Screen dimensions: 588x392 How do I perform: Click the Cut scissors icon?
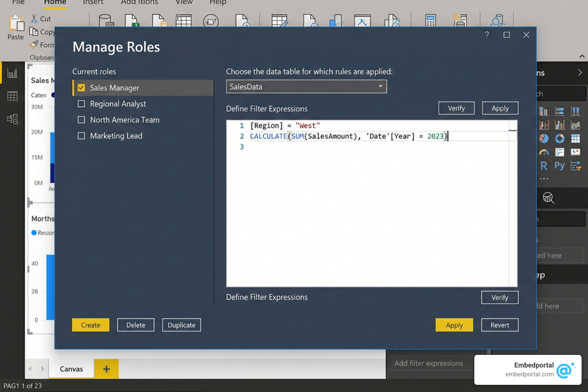pyautogui.click(x=34, y=18)
